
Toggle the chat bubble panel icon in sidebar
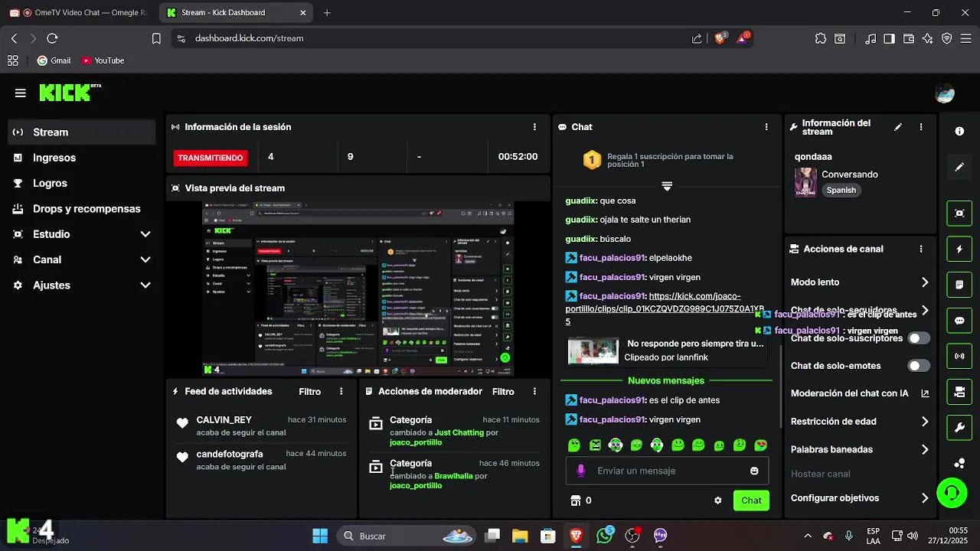(959, 321)
